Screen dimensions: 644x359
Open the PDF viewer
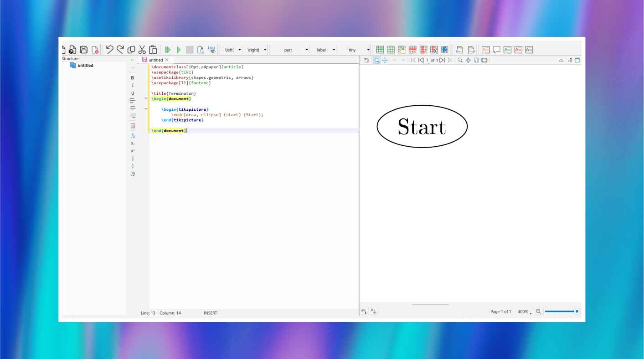pos(201,50)
